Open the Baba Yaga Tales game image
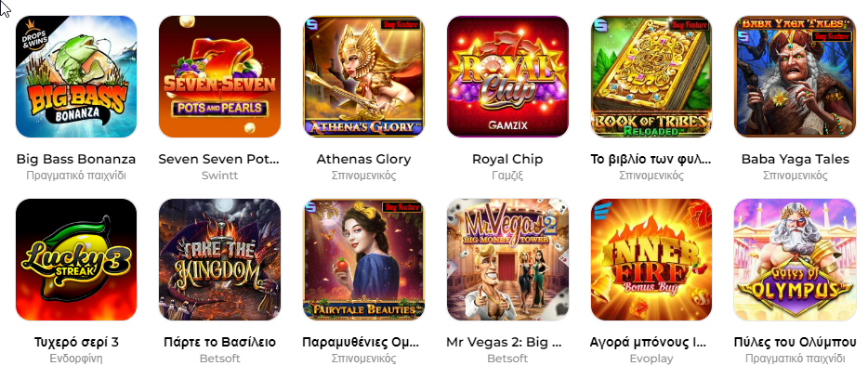Image resolution: width=868 pixels, height=379 pixels. (795, 76)
